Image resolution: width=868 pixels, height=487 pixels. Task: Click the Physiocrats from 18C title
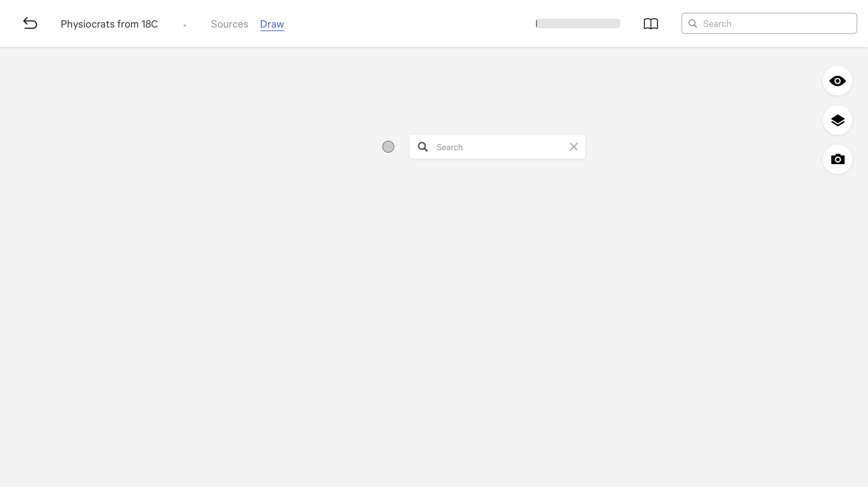click(109, 24)
